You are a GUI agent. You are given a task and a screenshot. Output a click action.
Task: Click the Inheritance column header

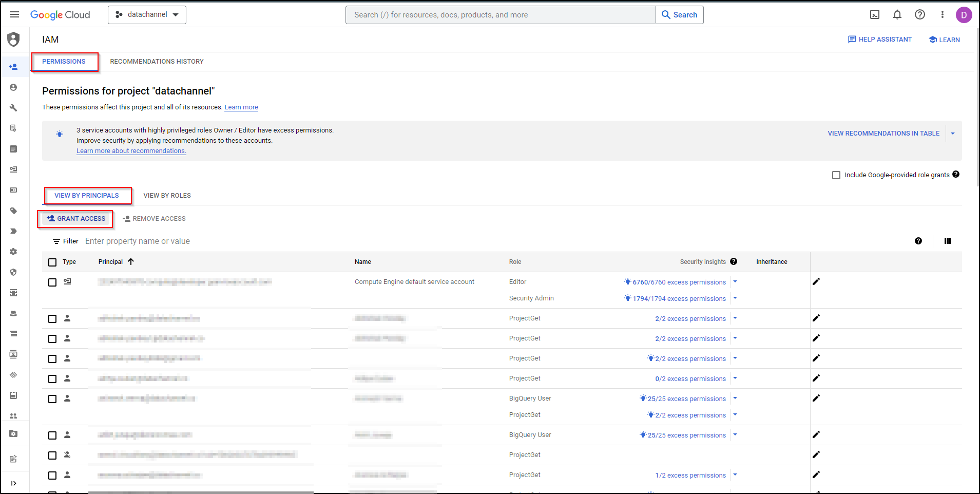(x=772, y=262)
